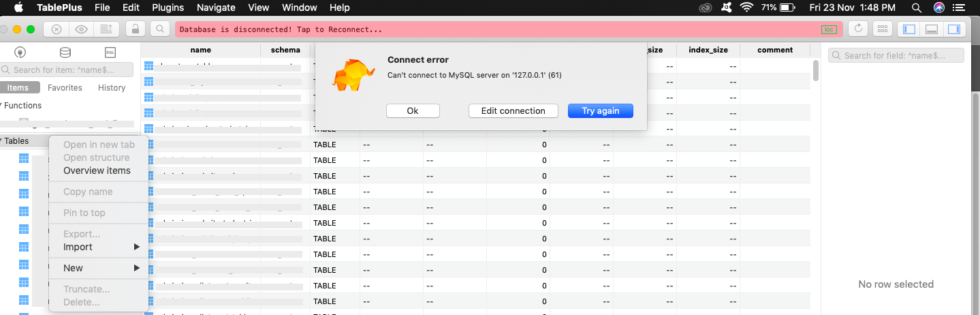Click the 'Try again' button
980x315 pixels.
point(601,110)
